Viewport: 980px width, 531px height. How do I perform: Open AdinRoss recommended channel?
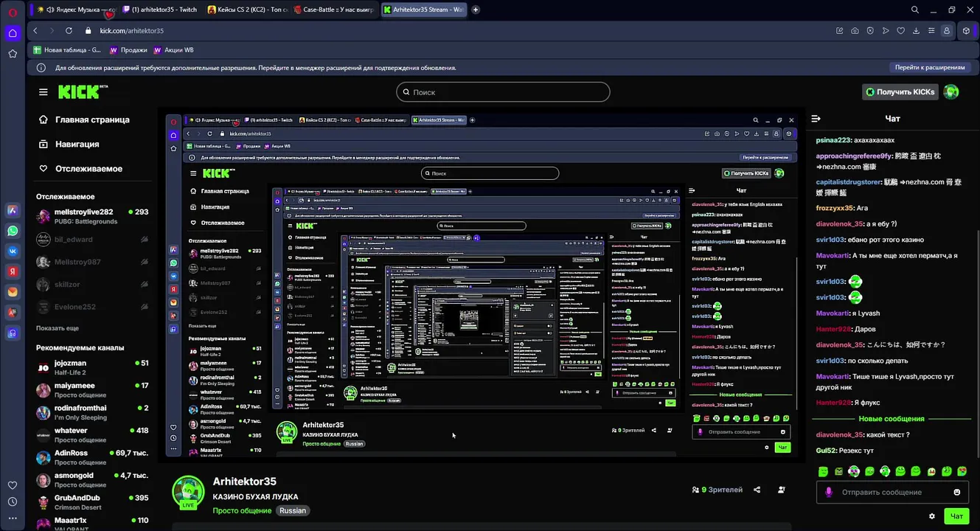coord(92,457)
